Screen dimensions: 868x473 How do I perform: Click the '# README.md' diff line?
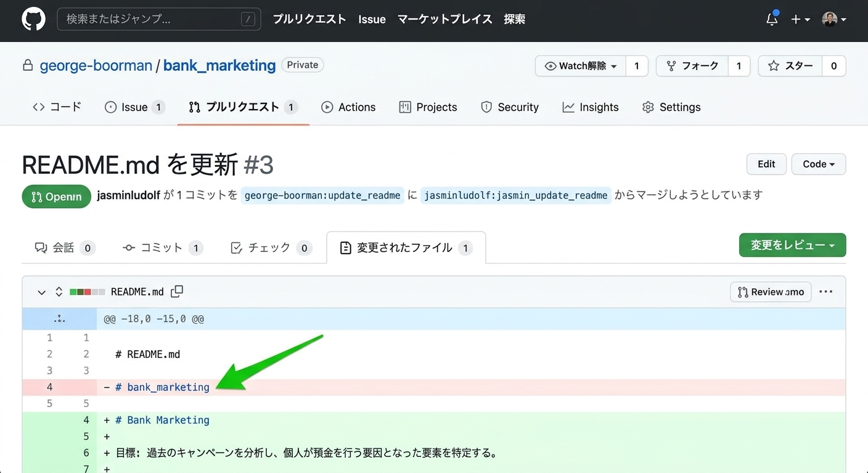pyautogui.click(x=433, y=354)
